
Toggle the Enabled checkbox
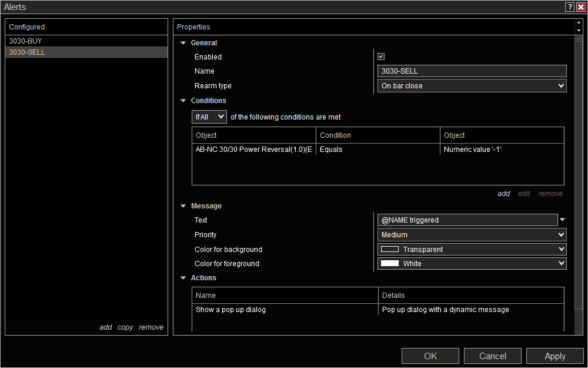381,57
